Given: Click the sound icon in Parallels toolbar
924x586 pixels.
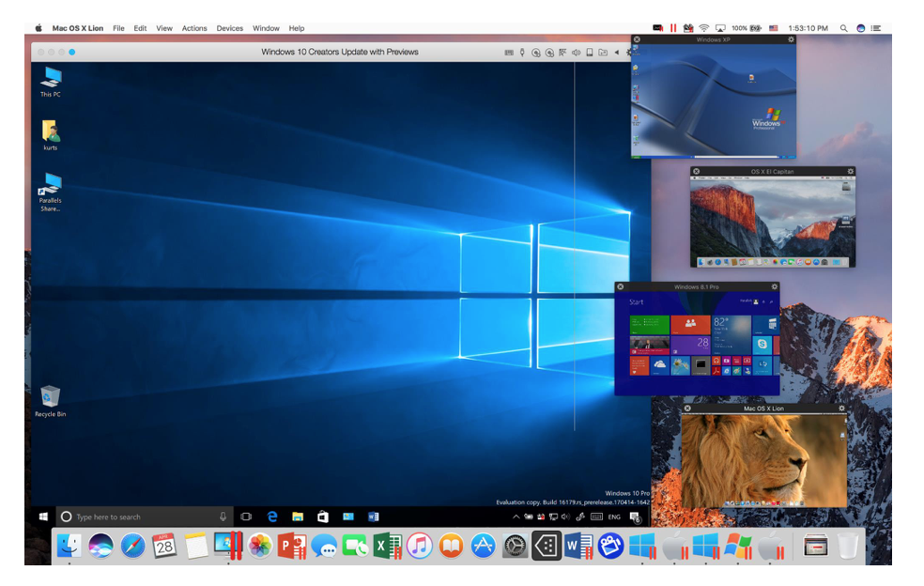Looking at the screenshot, I should 577,53.
